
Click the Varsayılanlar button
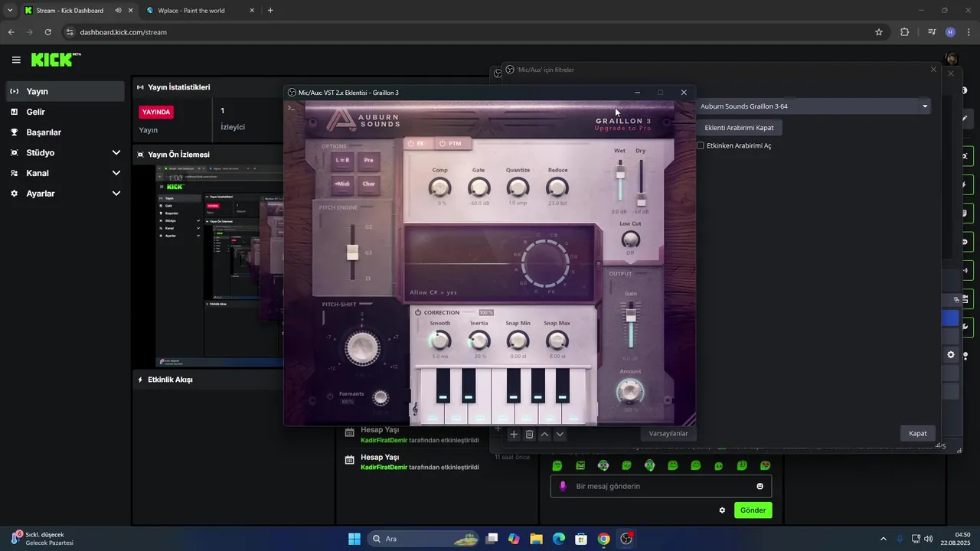[x=668, y=433]
